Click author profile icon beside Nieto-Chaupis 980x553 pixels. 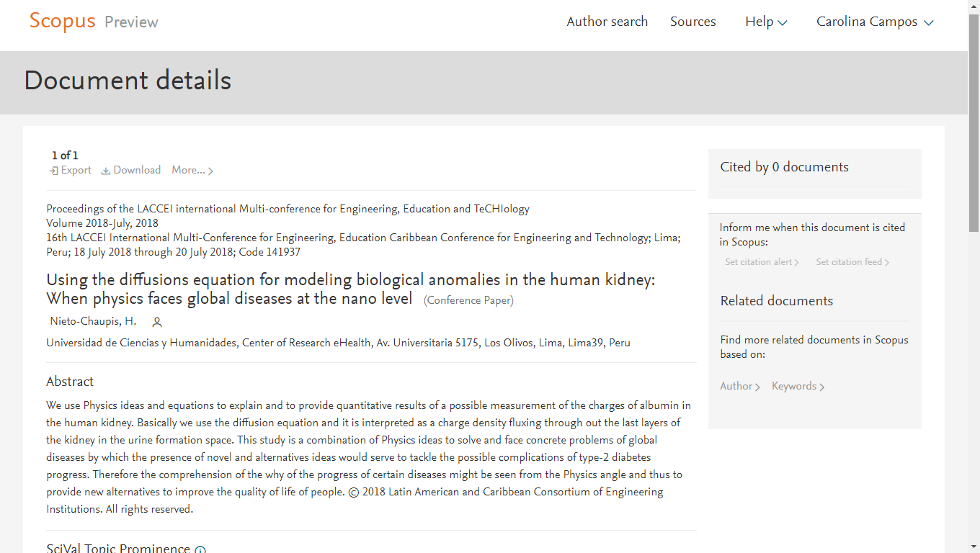[157, 322]
